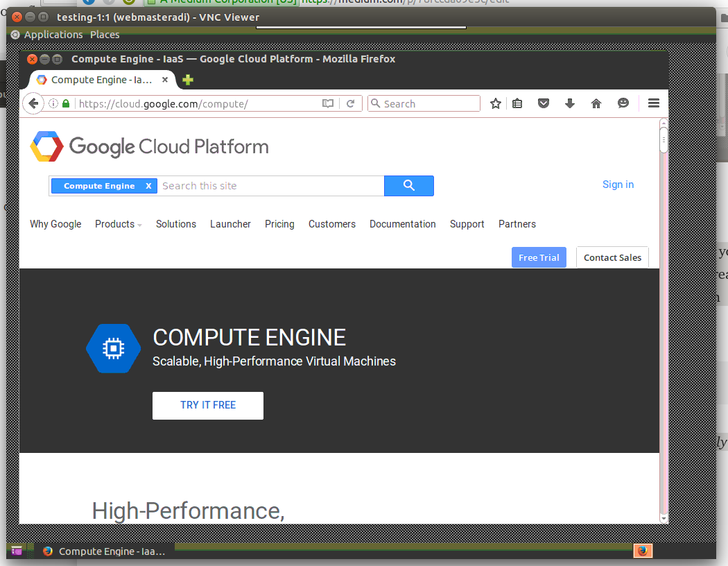
Task: Click Firefox icon in bottom-right panel tray
Action: (x=643, y=551)
